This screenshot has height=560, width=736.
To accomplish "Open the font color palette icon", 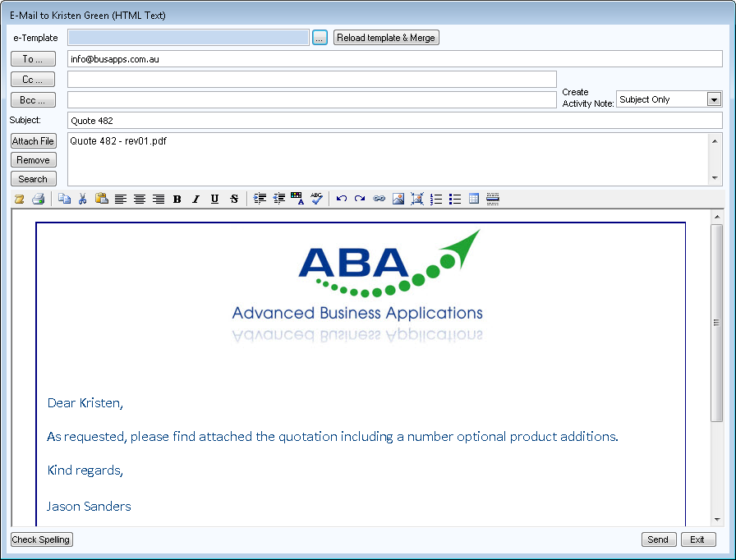I will tap(297, 199).
